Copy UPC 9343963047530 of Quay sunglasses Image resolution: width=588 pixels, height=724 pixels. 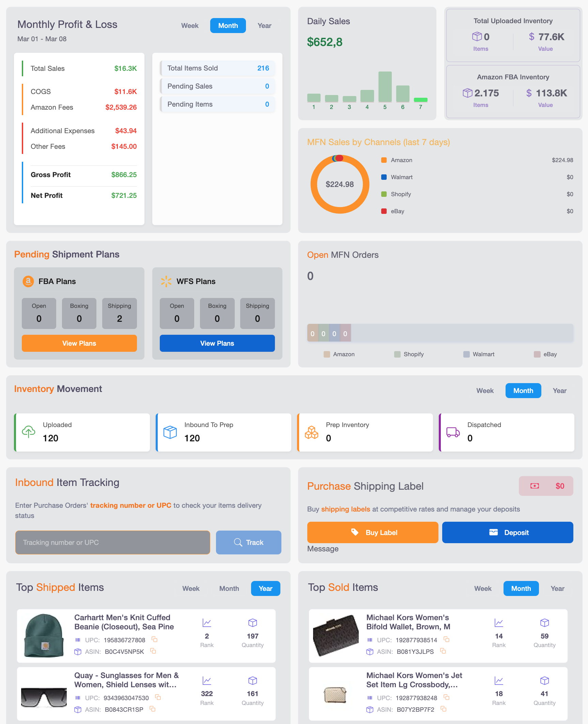158,697
